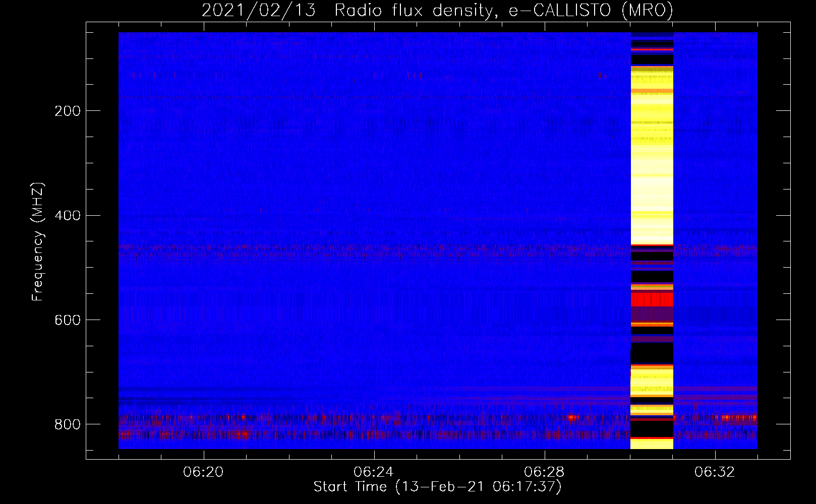
Task: Click the 06:32 time tick label
Action: click(715, 472)
